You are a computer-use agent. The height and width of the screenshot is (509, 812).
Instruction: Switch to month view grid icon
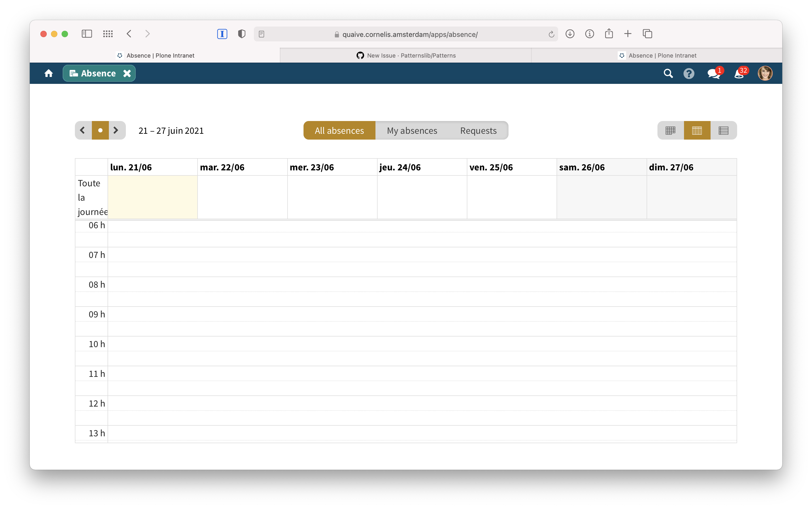coord(670,130)
